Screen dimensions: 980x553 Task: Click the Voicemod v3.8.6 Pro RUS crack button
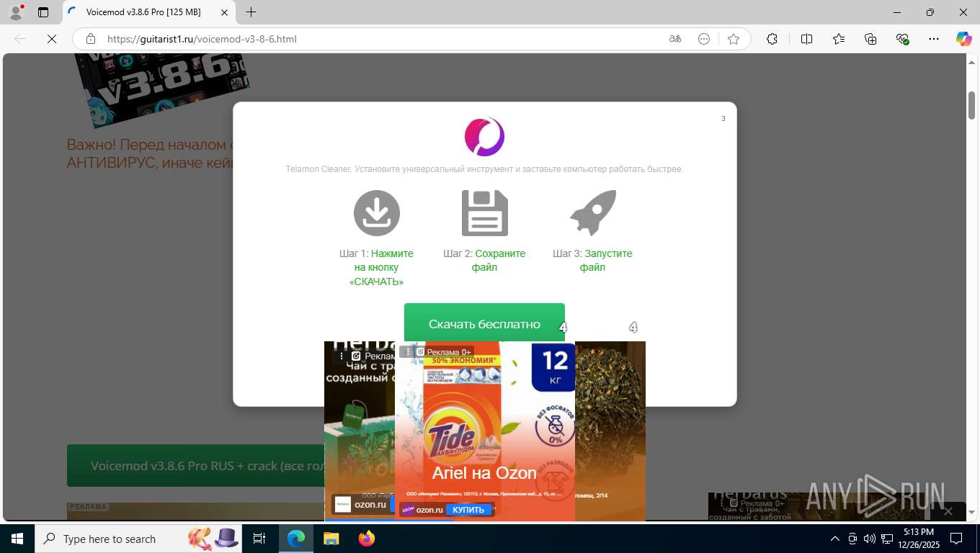point(196,466)
